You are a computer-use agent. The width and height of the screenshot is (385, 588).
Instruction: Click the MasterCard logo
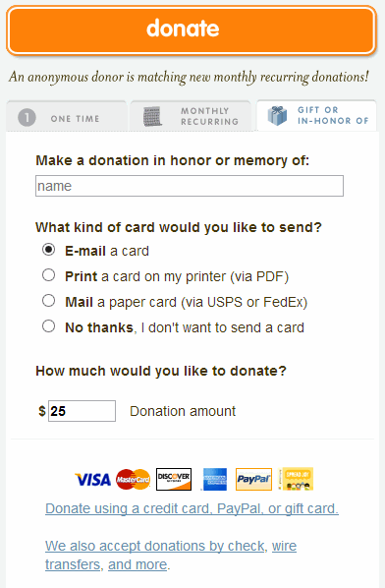pos(133,479)
